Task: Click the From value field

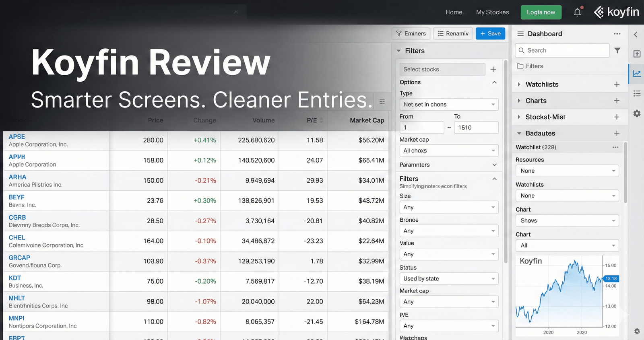Action: tap(421, 128)
